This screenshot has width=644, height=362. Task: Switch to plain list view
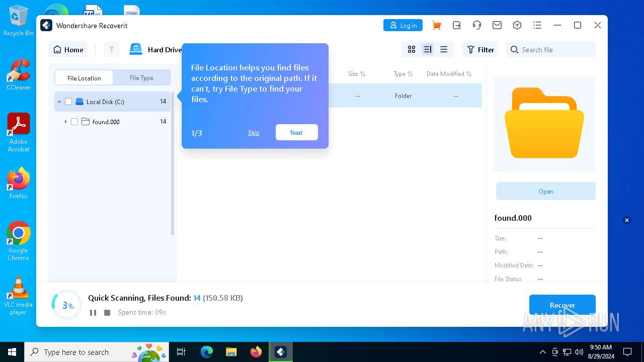[x=444, y=49]
